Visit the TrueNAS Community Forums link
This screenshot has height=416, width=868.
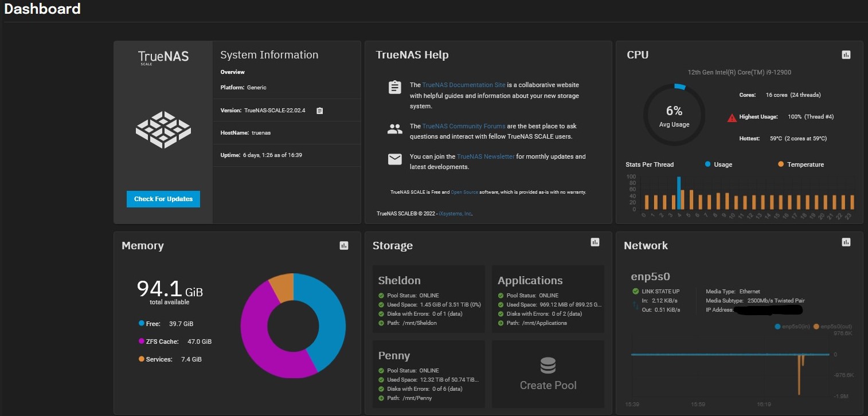pos(464,126)
